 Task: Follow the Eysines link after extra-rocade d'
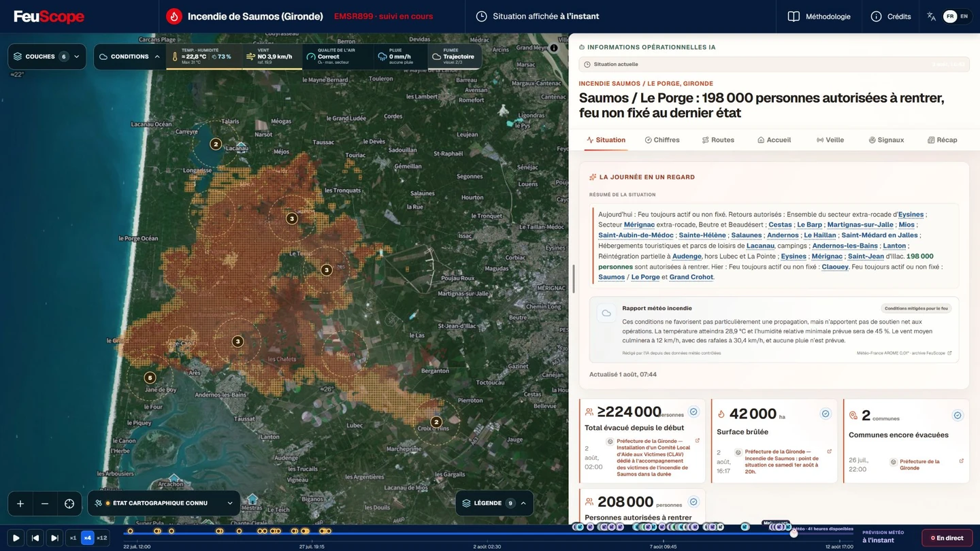click(911, 214)
